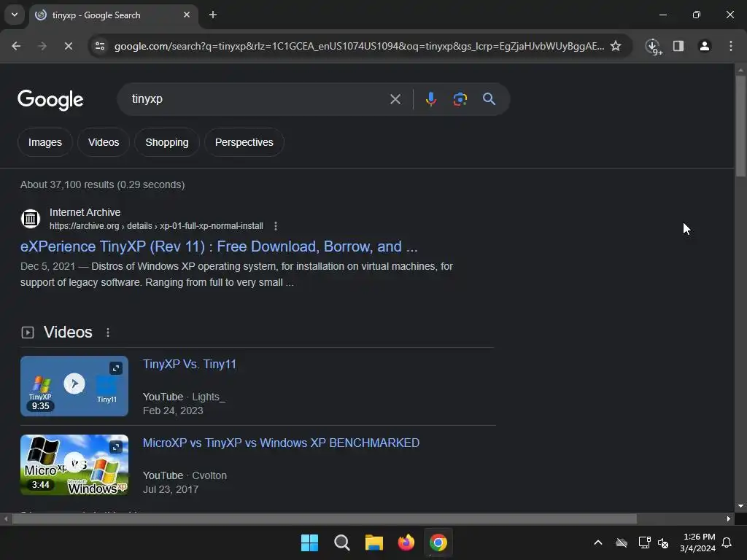Screen dimensions: 747x560
Task: Open Windows Start menu
Action: (309, 542)
